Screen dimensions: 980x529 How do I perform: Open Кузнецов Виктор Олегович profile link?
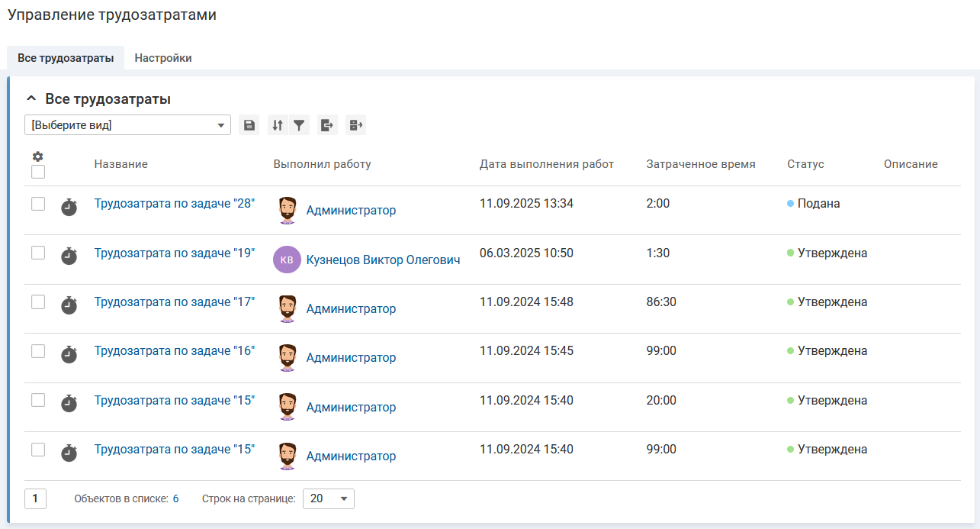coord(383,260)
